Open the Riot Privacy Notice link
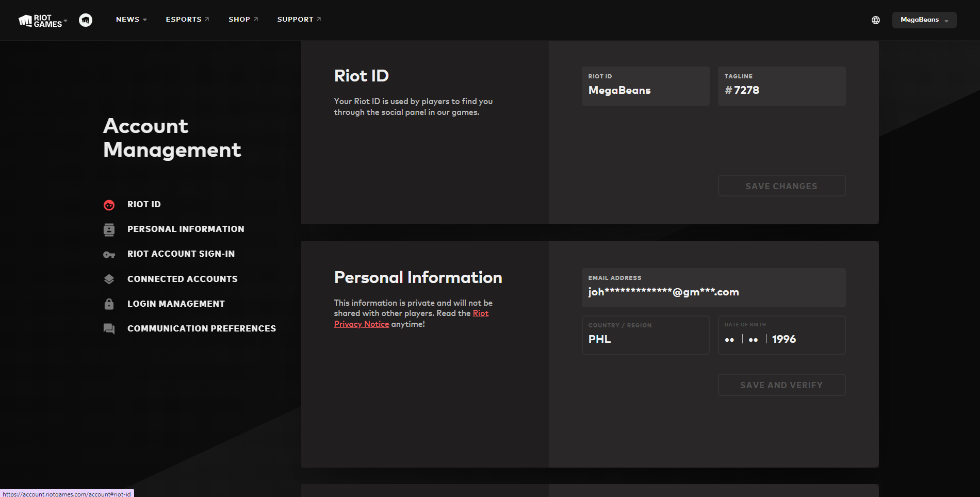The image size is (980, 497). point(411,319)
